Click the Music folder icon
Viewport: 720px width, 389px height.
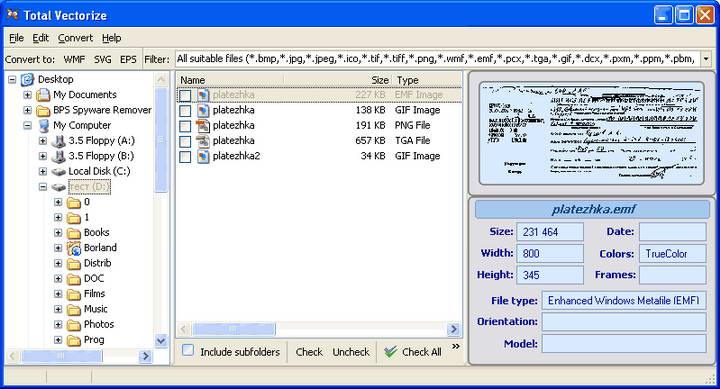74,310
